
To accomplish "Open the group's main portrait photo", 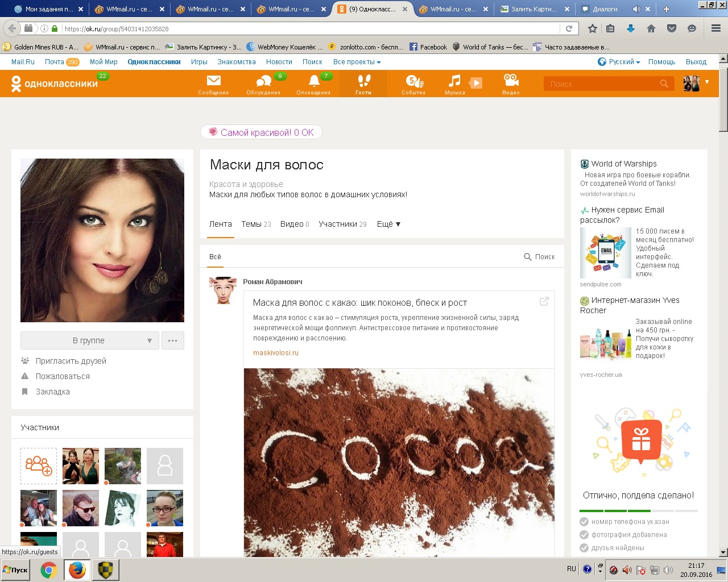I will point(102,240).
